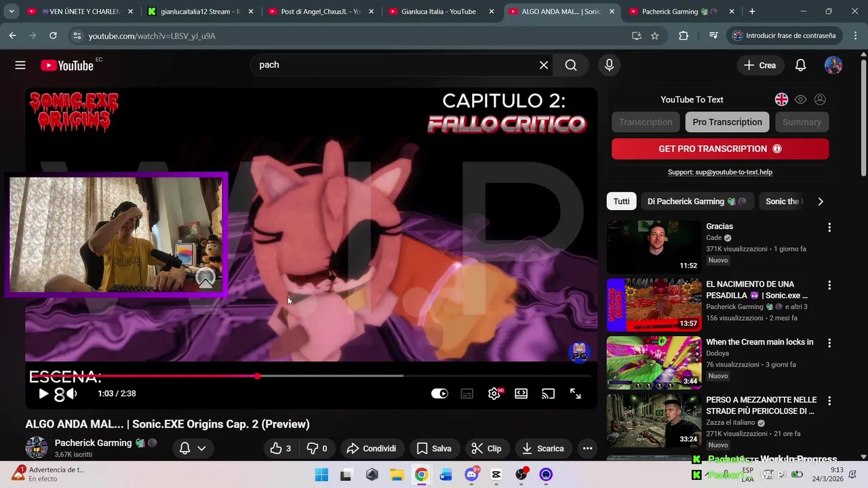Click the Crea button
The image size is (868, 488).
click(x=760, y=65)
